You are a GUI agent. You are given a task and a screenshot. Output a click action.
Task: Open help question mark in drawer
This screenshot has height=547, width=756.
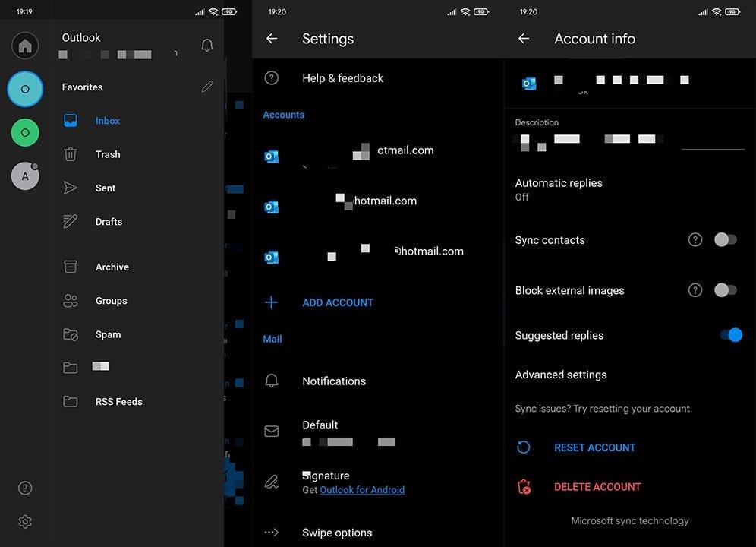click(25, 488)
